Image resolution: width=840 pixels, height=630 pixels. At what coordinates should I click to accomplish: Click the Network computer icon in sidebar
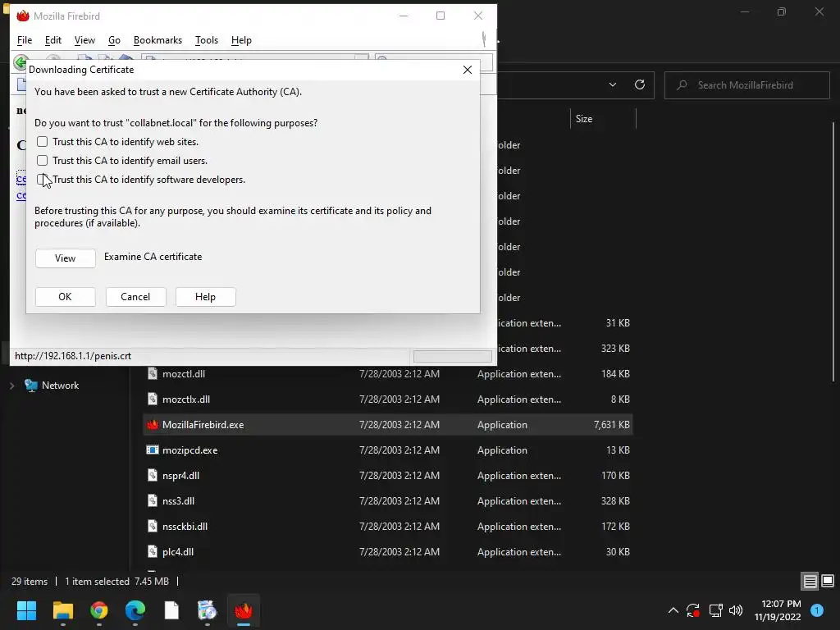point(31,386)
